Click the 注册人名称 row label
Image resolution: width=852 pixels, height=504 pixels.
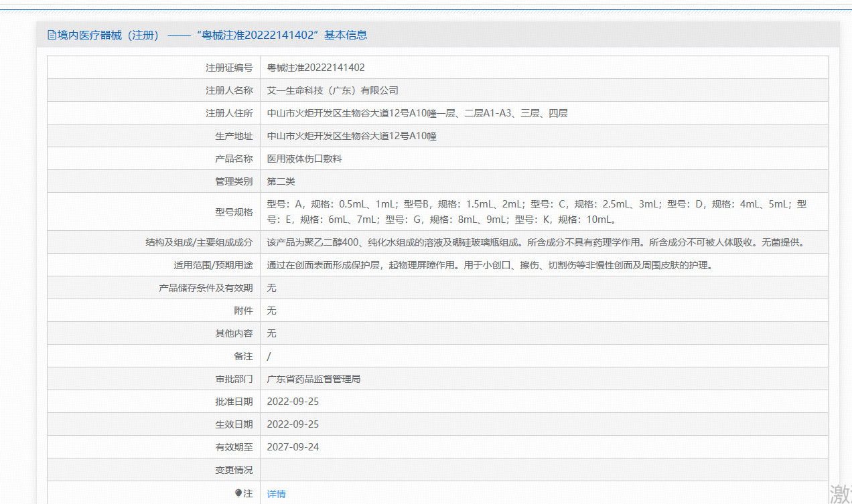point(231,90)
